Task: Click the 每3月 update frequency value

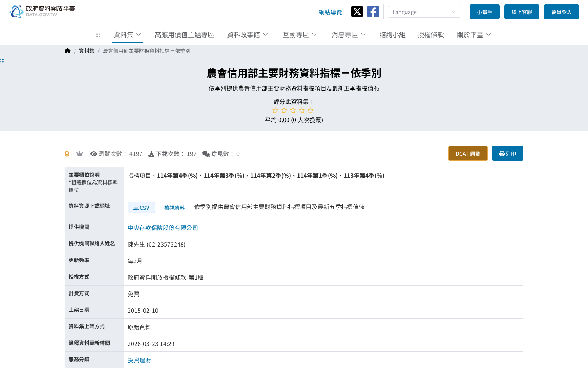Action: click(135, 261)
